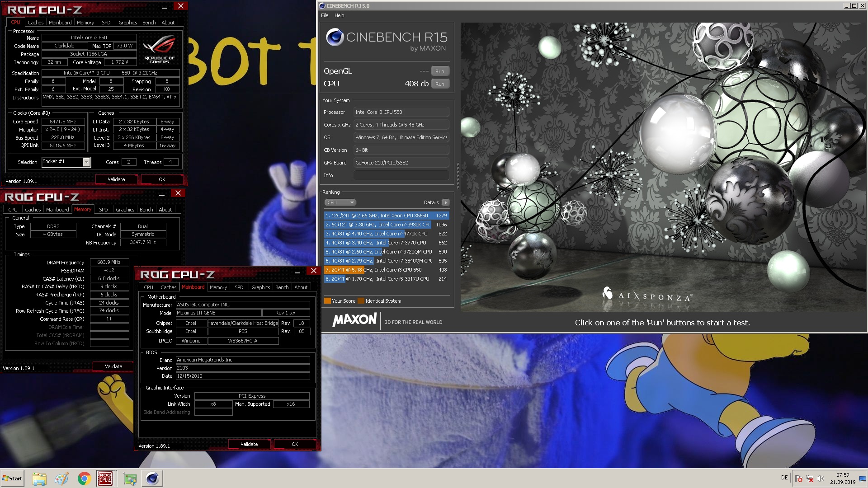
Task: Click Validate in the Memory CPU-Z window
Action: [113, 366]
